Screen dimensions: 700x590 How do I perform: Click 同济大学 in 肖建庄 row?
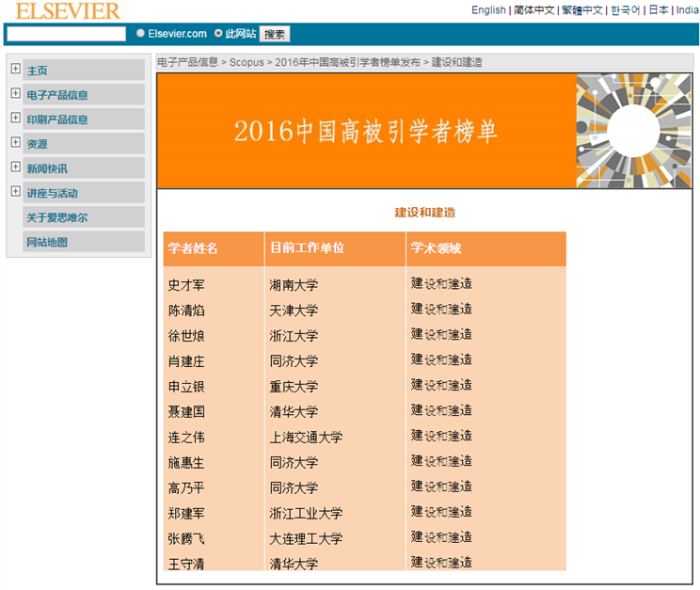(294, 361)
